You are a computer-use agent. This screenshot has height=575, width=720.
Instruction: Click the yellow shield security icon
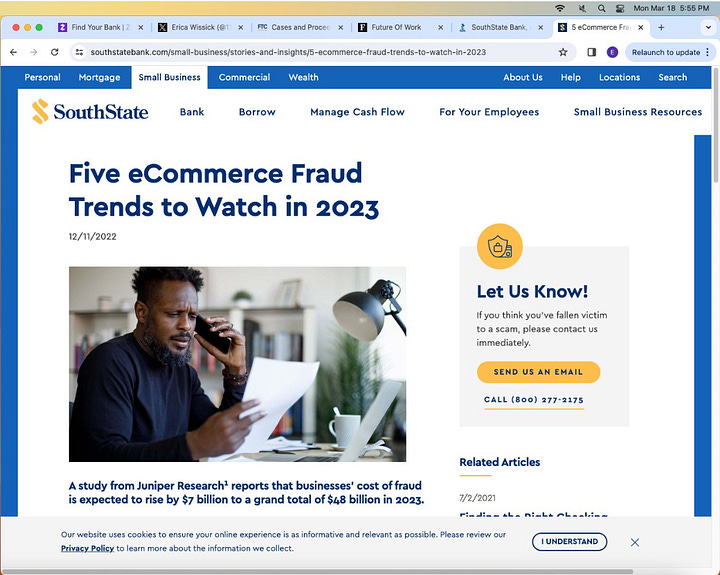(500, 246)
